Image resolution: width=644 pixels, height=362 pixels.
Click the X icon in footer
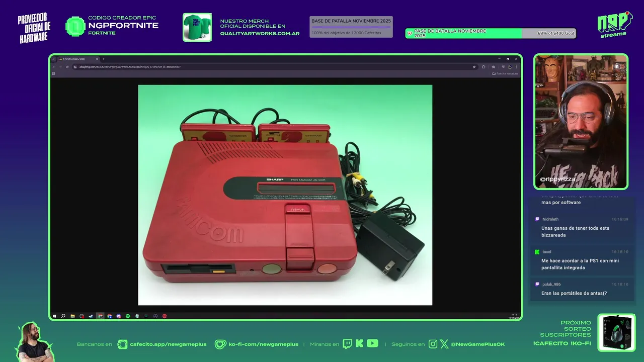pyautogui.click(x=444, y=344)
